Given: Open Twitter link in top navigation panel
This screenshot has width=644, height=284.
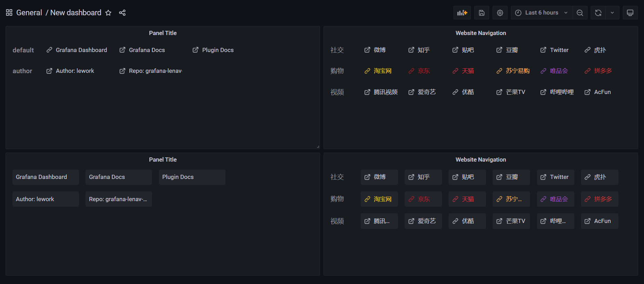Looking at the screenshot, I should 555,50.
